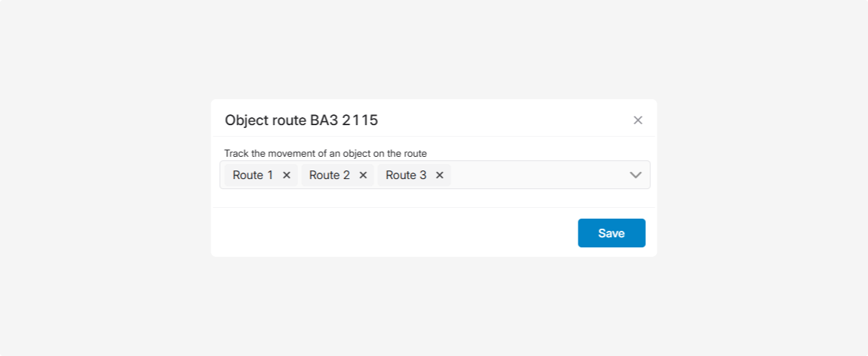Delete Route 3 using its x icon
Image resolution: width=868 pixels, height=356 pixels.
coord(440,175)
